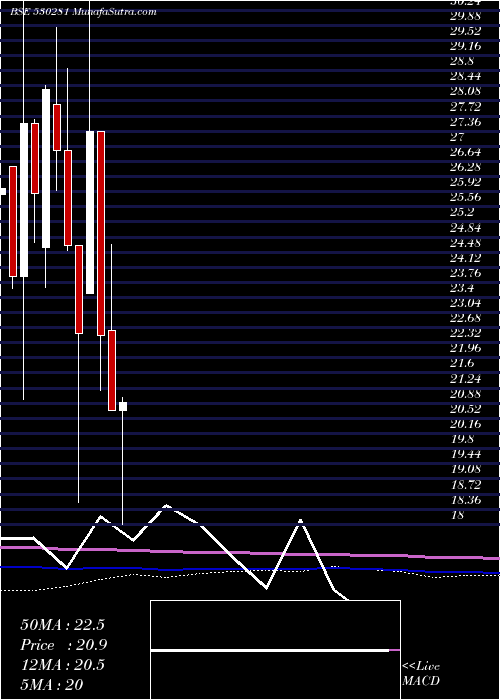Click the 29.88 price axis label
Screen dimensions: 500x700
[x=466, y=16]
